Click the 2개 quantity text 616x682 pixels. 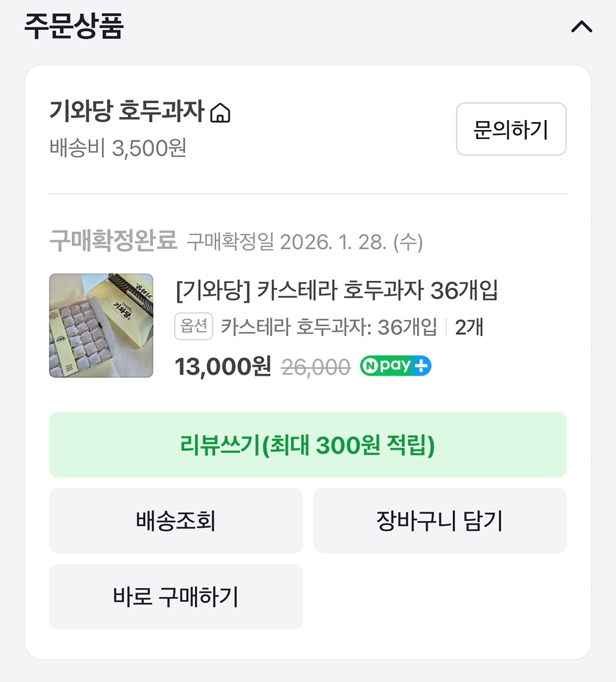pos(469,327)
